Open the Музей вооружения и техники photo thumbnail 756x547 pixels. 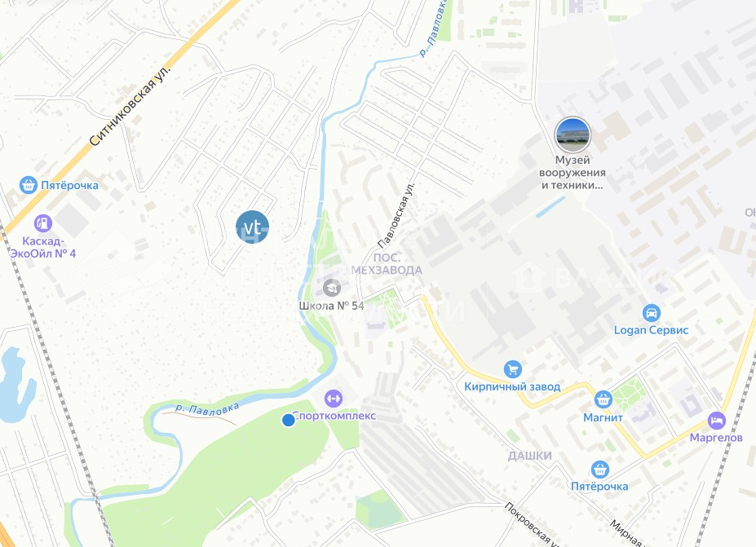(573, 135)
